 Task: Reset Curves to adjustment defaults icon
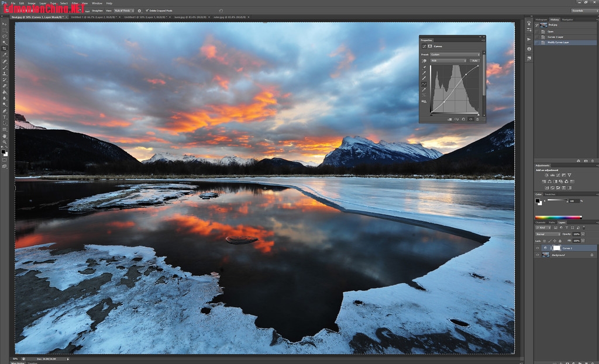[463, 119]
